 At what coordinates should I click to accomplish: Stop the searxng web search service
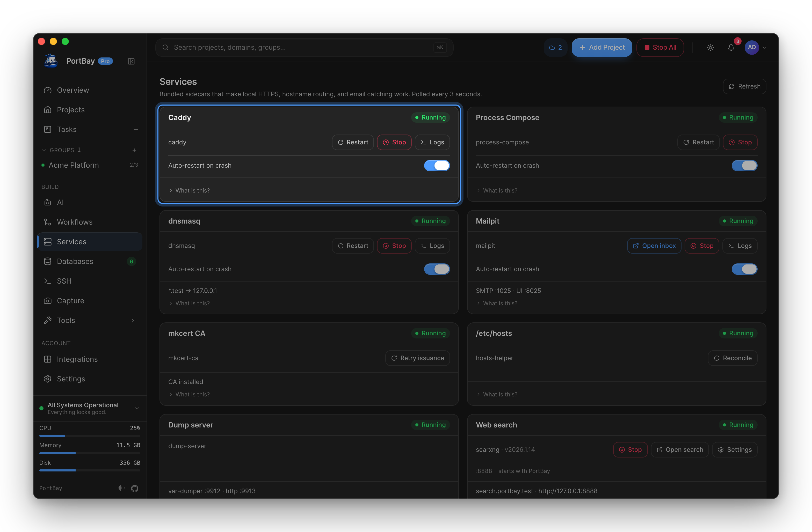(x=630, y=450)
